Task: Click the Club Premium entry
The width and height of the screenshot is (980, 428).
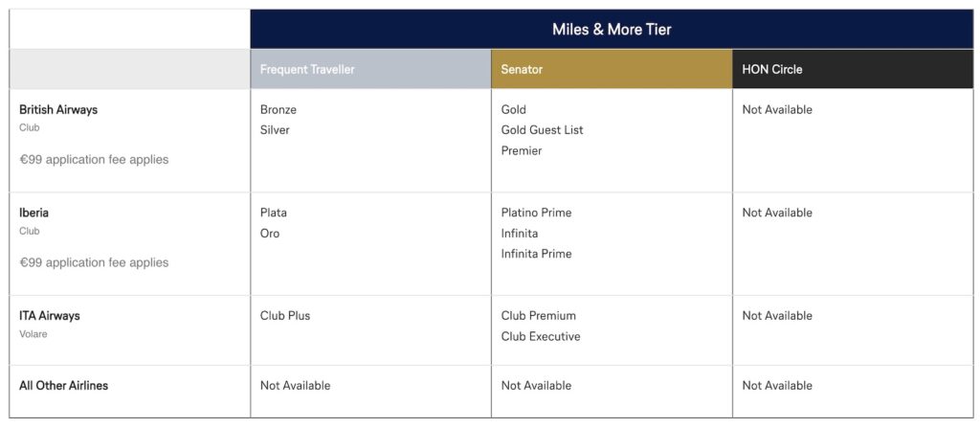Action: 539,316
